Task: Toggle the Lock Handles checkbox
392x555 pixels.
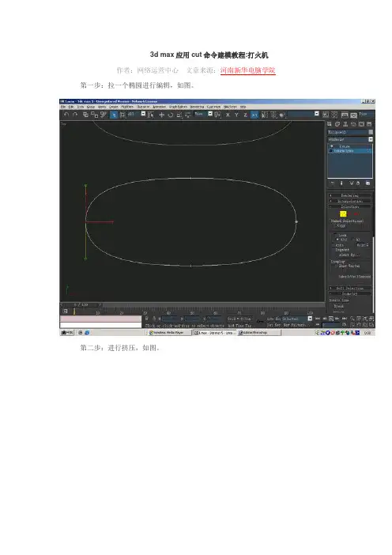Action: pos(335,236)
